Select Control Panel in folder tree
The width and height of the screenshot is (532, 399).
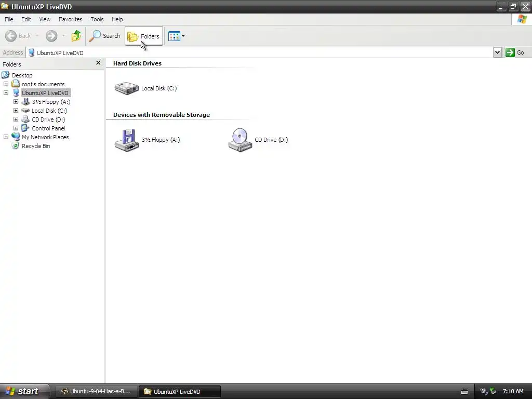click(x=48, y=128)
